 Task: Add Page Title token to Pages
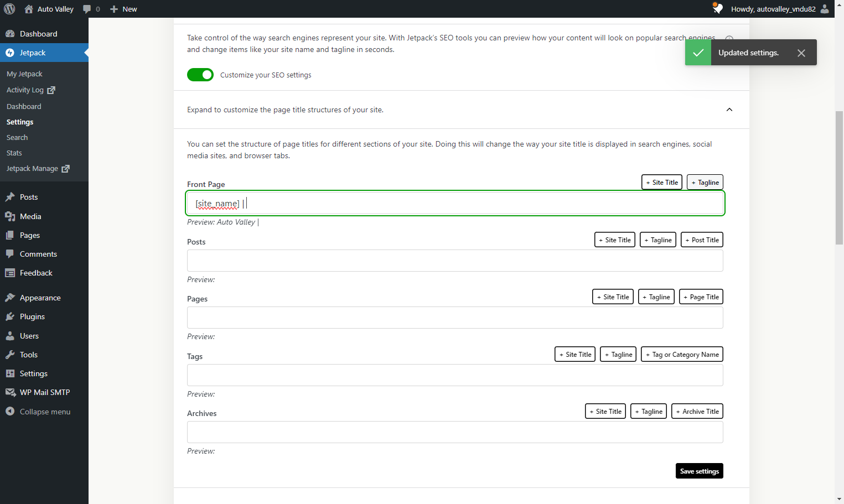(x=701, y=297)
